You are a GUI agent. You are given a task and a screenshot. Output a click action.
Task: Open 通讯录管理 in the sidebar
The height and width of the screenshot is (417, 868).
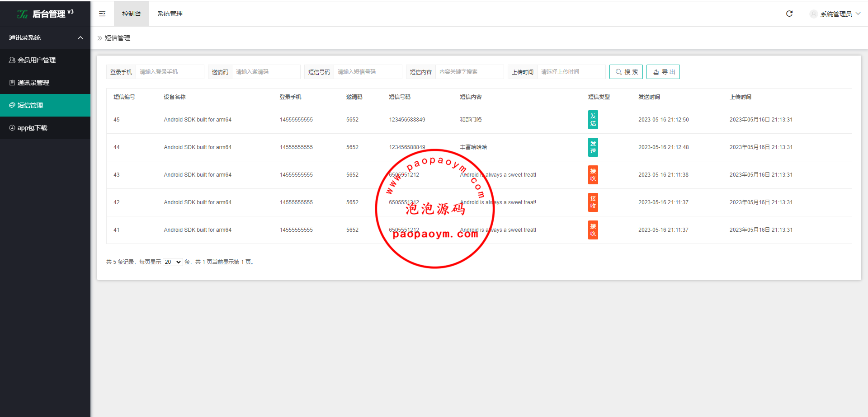[33, 83]
